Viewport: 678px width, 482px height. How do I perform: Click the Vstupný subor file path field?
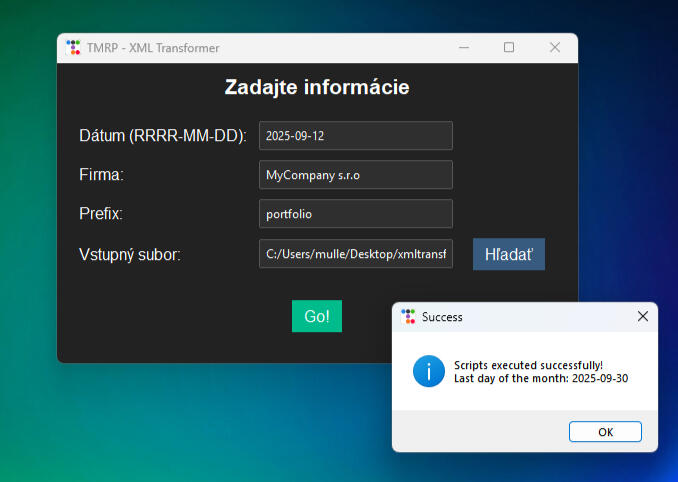tap(355, 254)
